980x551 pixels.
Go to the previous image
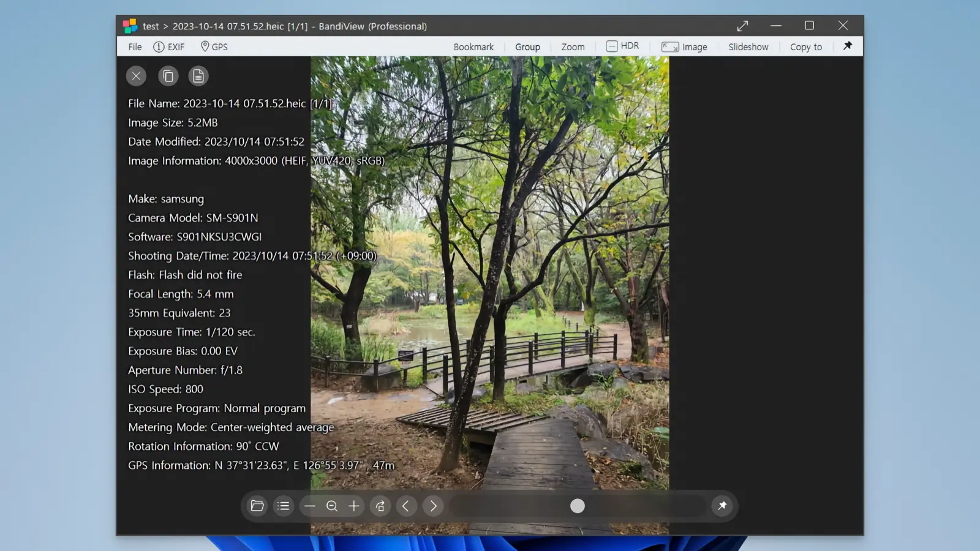point(406,506)
